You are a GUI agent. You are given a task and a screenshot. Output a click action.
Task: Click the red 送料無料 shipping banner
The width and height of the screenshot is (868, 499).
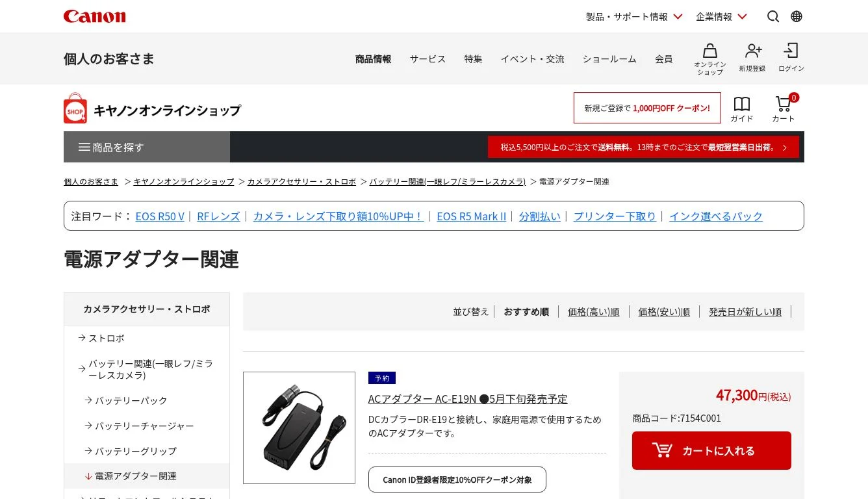point(643,147)
